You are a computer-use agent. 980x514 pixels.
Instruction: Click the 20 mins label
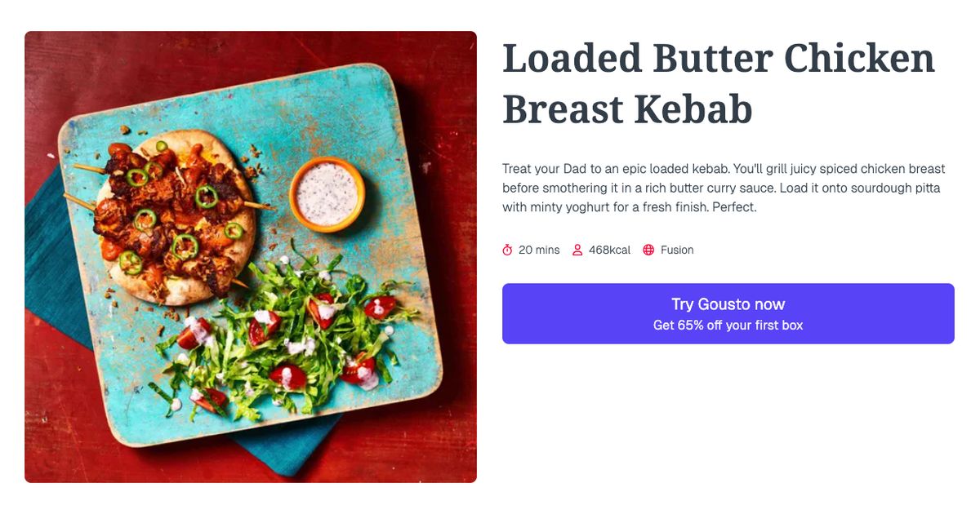537,250
